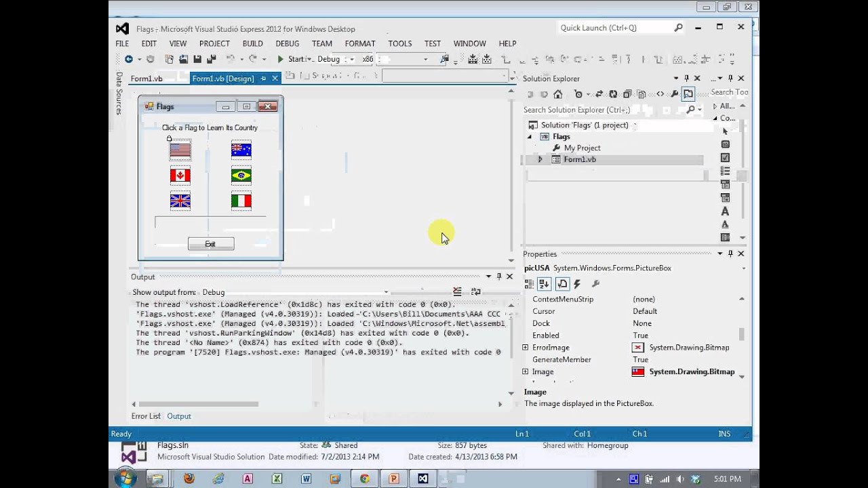Image resolution: width=868 pixels, height=488 pixels.
Task: Toggle auto-hide pin on the Output panel
Action: click(498, 277)
